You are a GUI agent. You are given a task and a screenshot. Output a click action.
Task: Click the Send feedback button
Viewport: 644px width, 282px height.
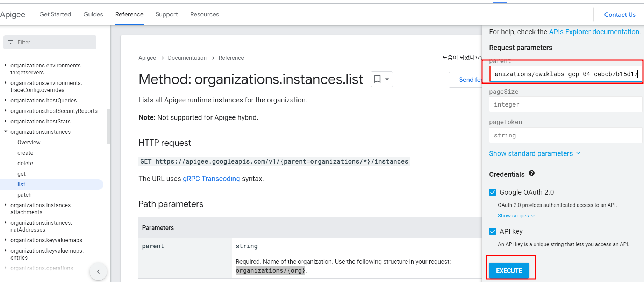(x=466, y=80)
